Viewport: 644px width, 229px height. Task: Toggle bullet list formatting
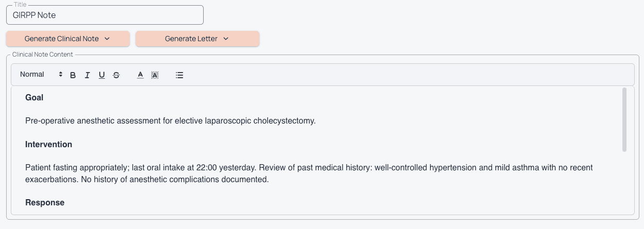tap(180, 75)
